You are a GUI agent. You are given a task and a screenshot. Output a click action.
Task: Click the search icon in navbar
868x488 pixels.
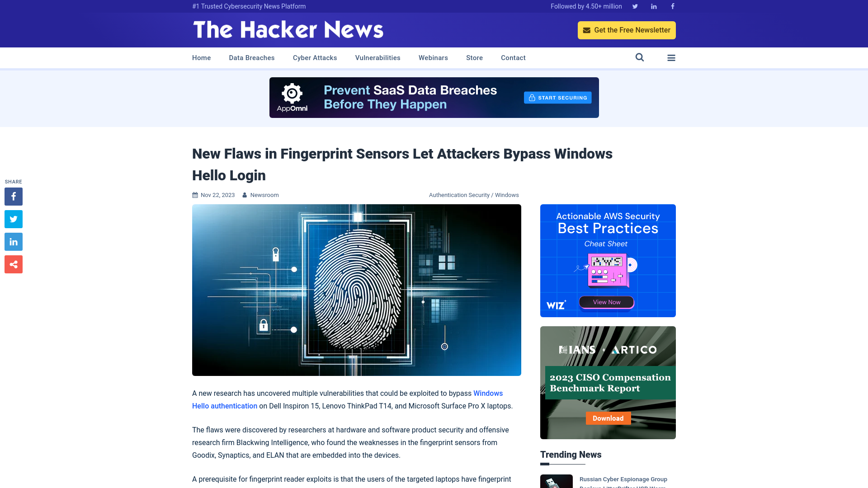[640, 57]
